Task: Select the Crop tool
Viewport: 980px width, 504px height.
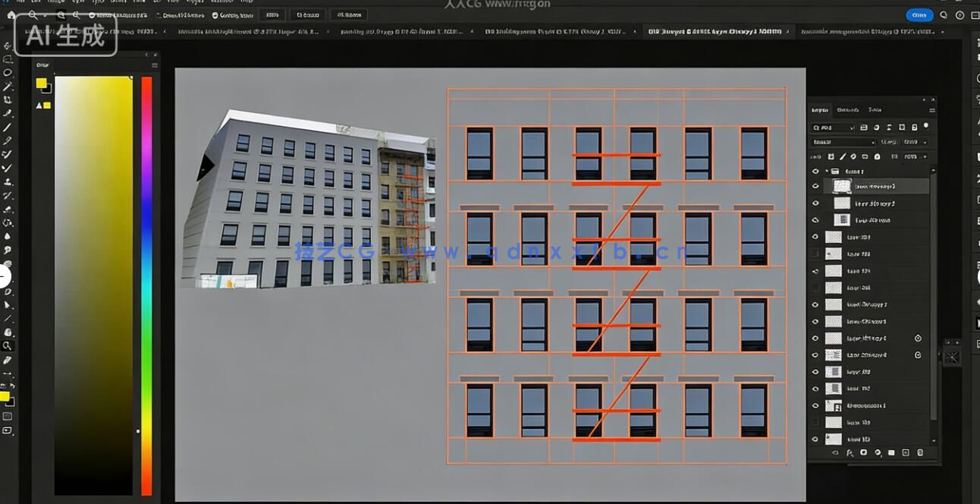Action: pyautogui.click(x=8, y=99)
